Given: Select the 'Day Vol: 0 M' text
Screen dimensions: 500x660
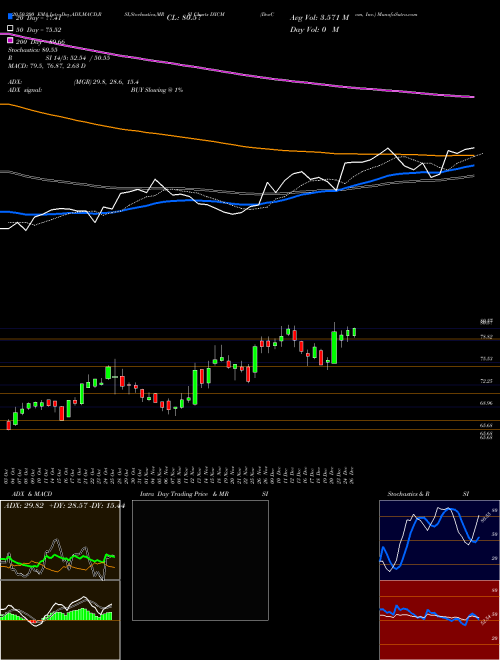Looking at the screenshot, I should tap(314, 30).
